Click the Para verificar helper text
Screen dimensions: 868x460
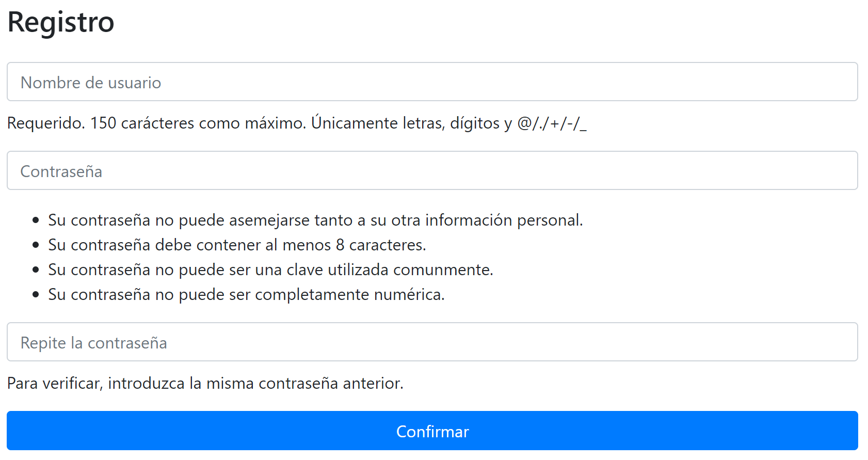pos(205,383)
